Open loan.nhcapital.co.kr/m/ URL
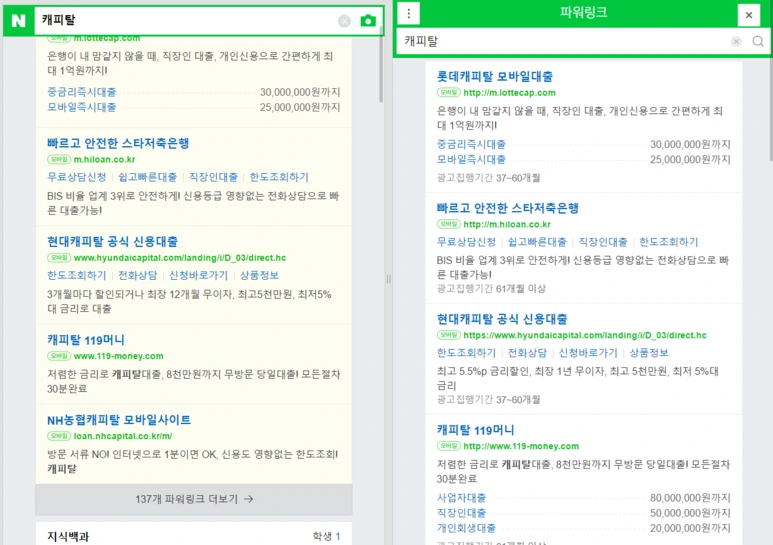773x545 pixels. pos(123,436)
